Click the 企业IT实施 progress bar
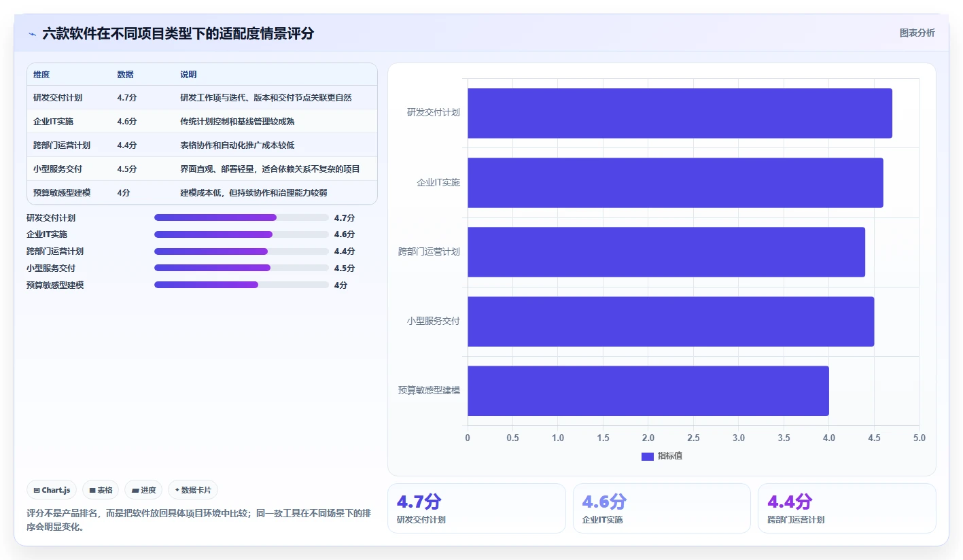This screenshot has height=560, width=963. coord(241,234)
